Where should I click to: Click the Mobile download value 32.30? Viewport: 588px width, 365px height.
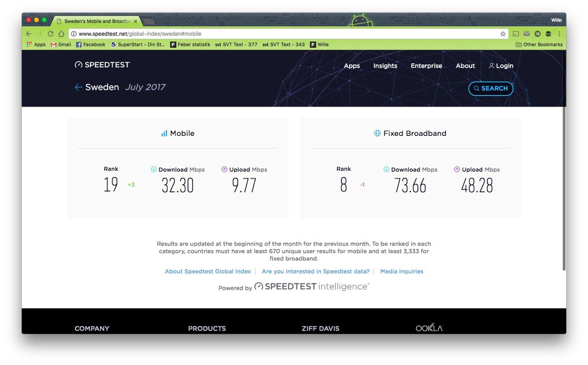click(x=178, y=185)
